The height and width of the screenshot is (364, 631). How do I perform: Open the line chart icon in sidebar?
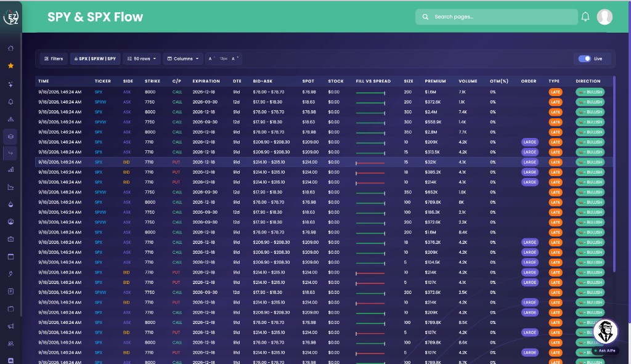pos(11,187)
